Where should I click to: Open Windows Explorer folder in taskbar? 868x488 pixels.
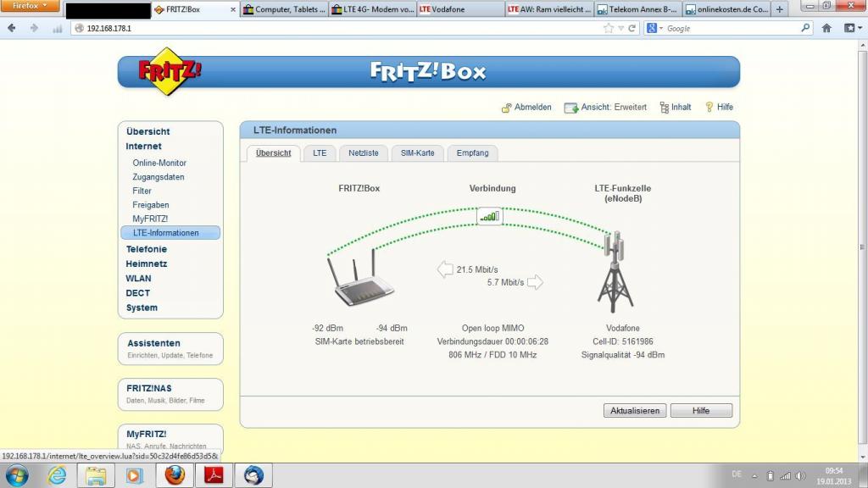[x=96, y=475]
